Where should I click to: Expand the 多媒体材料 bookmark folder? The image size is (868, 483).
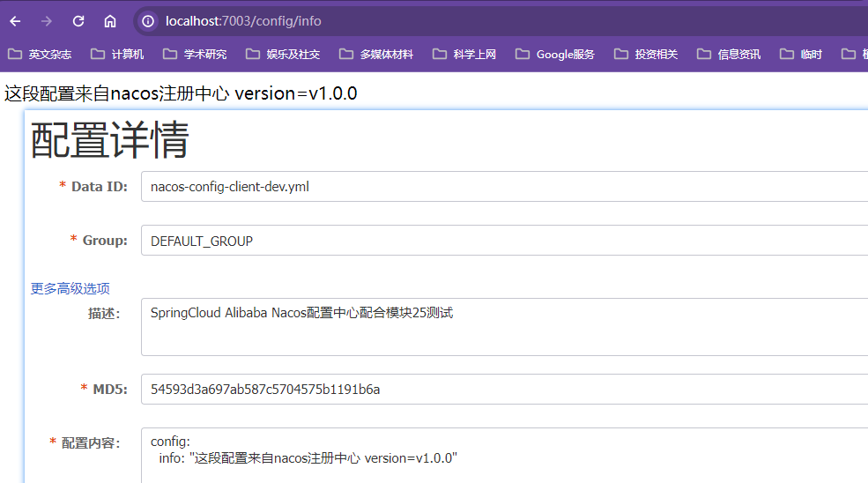tap(376, 55)
